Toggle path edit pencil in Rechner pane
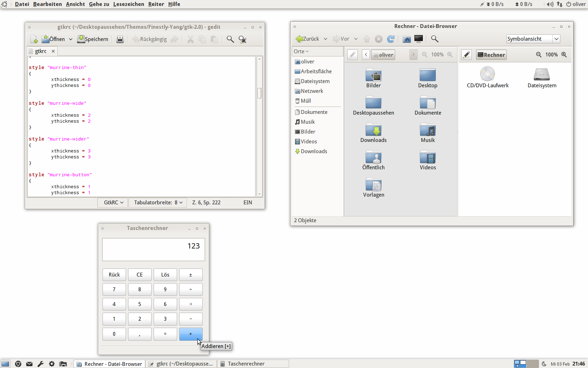This screenshot has width=588, height=368. point(467,55)
